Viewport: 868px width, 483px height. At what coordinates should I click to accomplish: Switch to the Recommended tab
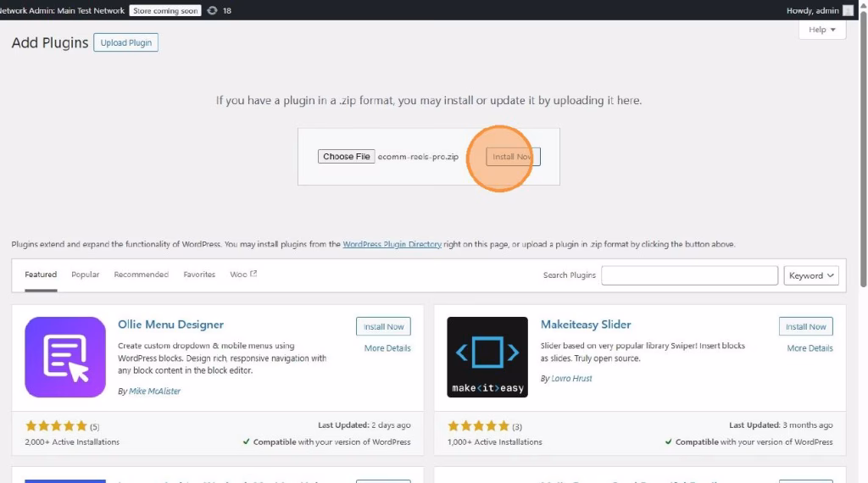coord(141,275)
